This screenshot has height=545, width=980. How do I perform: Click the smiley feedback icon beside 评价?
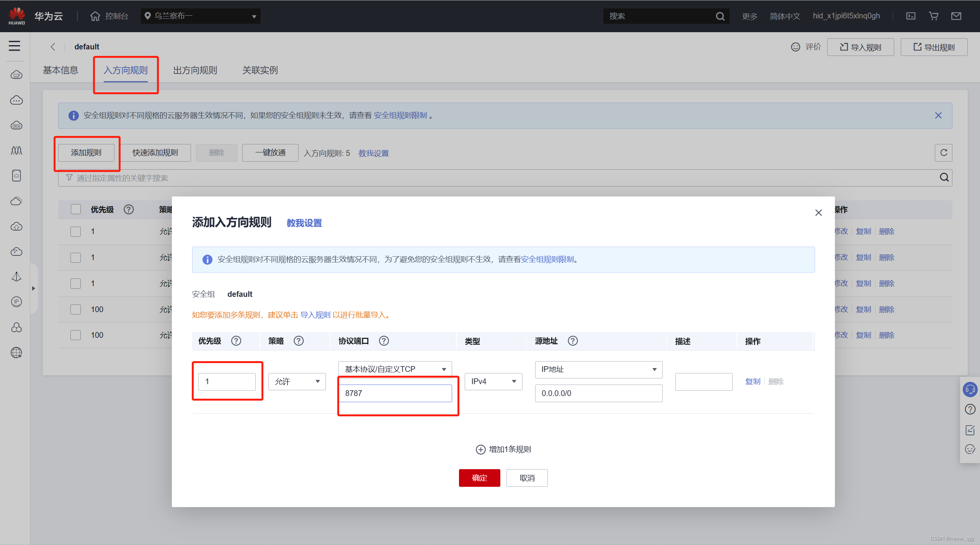tap(795, 47)
